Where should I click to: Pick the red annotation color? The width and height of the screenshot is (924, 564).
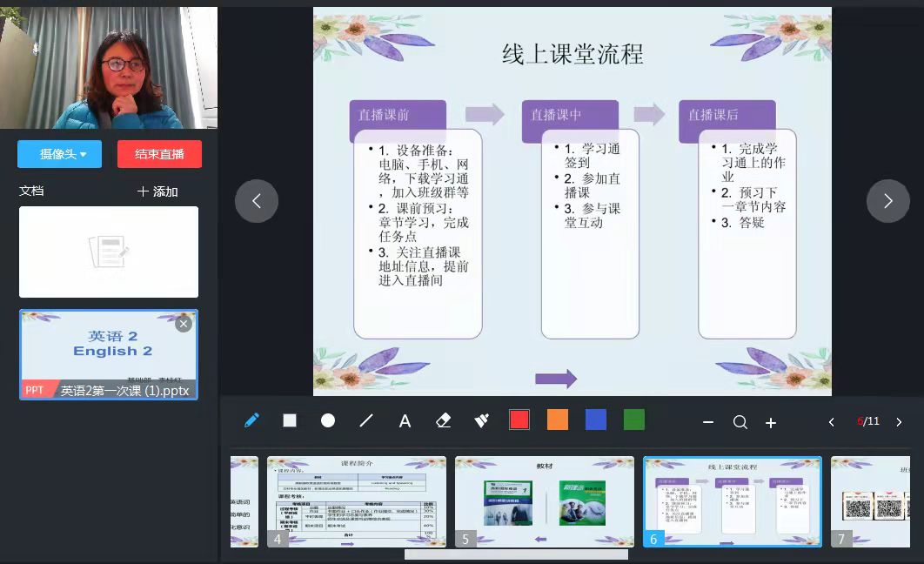coord(519,420)
